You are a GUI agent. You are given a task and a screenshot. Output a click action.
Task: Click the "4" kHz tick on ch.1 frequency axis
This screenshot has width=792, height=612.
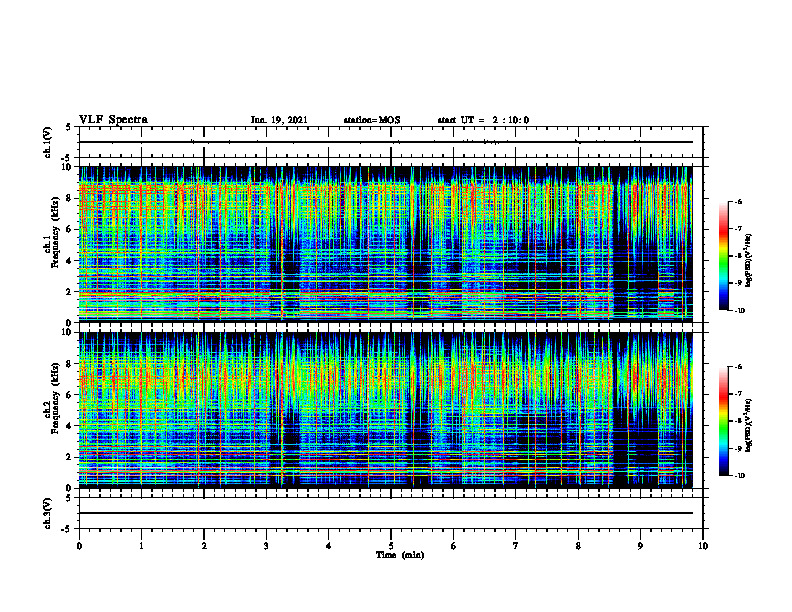pyautogui.click(x=70, y=261)
